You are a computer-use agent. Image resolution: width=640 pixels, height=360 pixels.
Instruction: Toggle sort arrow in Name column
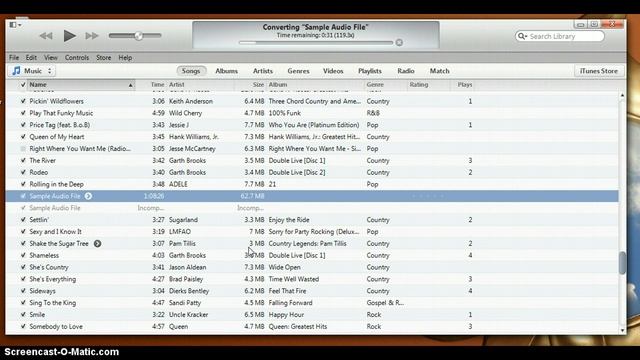(131, 85)
